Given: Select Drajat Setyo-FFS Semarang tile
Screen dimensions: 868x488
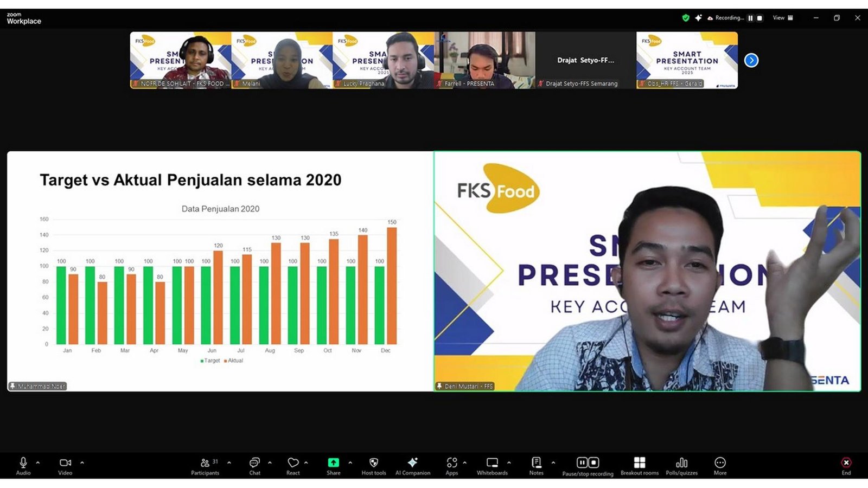Looking at the screenshot, I should pos(586,60).
